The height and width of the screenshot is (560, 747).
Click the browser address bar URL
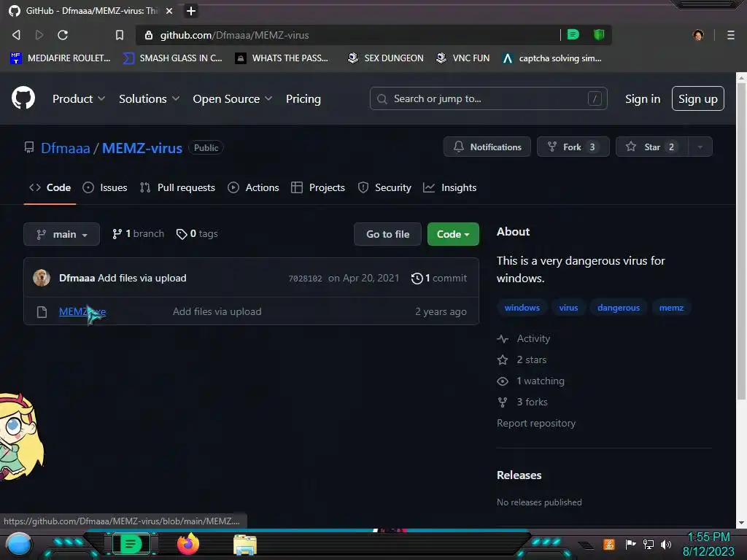pos(234,35)
